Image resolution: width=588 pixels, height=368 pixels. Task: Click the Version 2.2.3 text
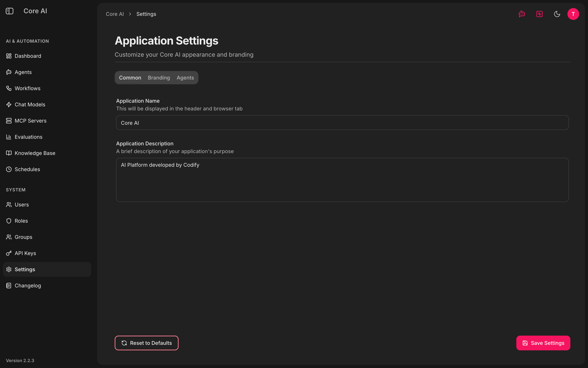pyautogui.click(x=20, y=360)
